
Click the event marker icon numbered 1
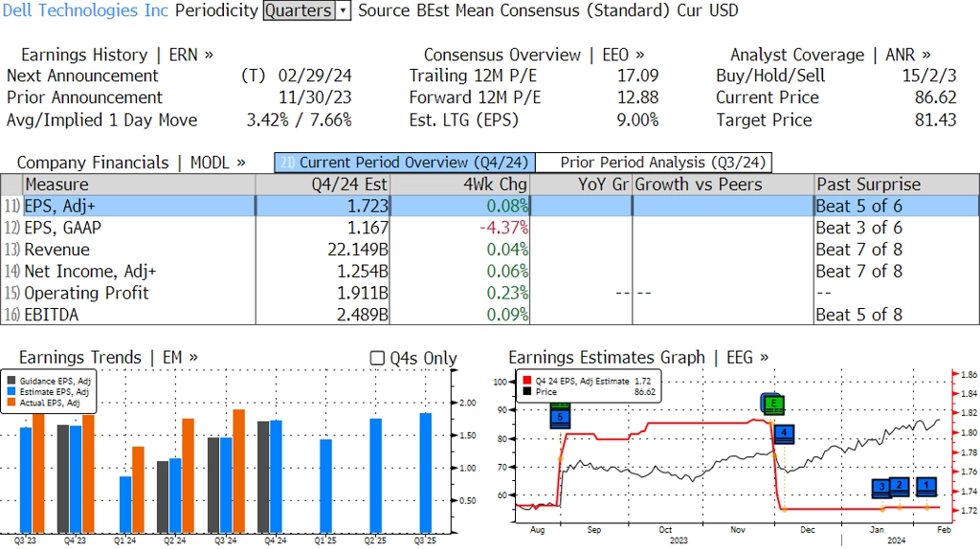click(926, 485)
